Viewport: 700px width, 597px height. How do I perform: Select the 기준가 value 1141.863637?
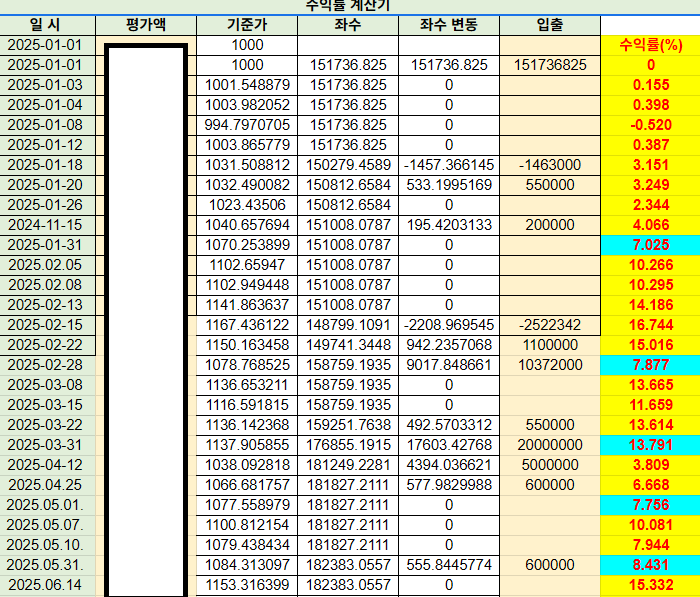click(247, 305)
